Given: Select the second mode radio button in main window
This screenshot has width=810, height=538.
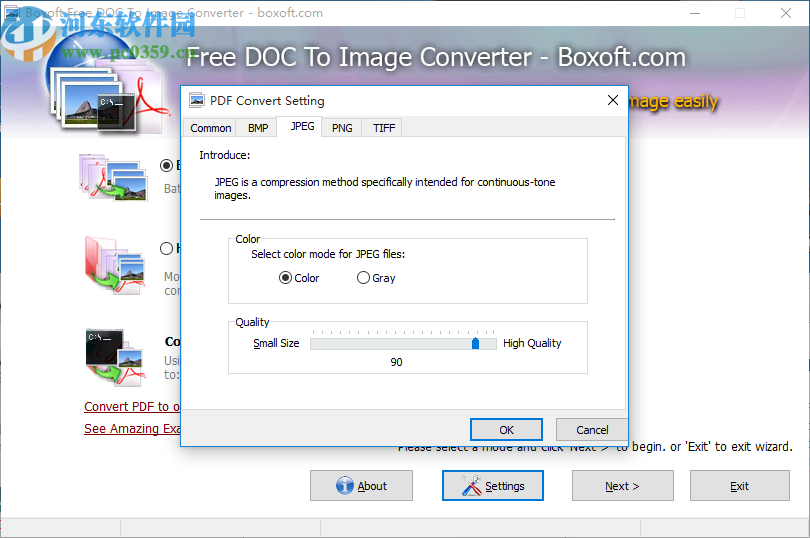Looking at the screenshot, I should click(x=166, y=249).
